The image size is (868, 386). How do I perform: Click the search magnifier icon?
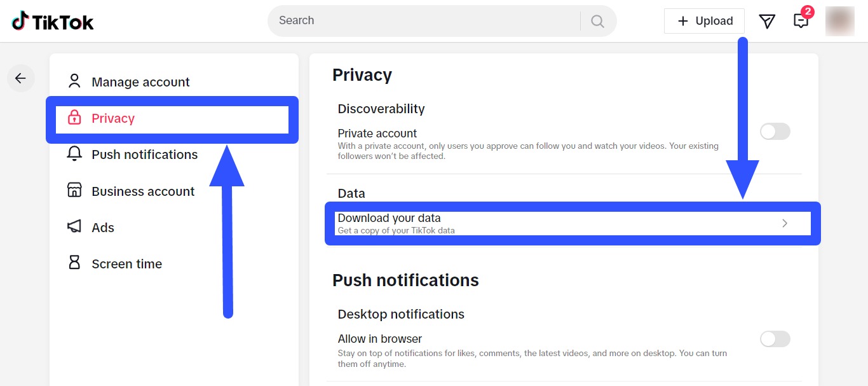click(x=597, y=21)
